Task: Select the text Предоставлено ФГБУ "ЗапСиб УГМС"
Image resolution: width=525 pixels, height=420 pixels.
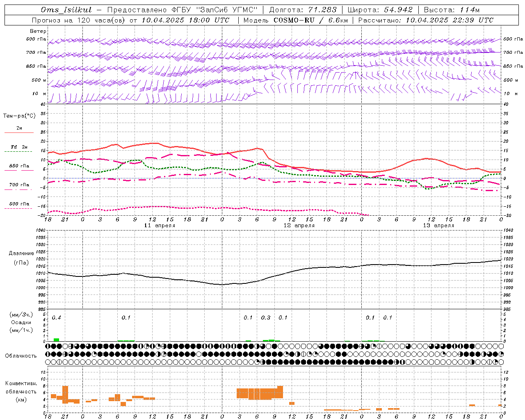Action: (x=182, y=10)
